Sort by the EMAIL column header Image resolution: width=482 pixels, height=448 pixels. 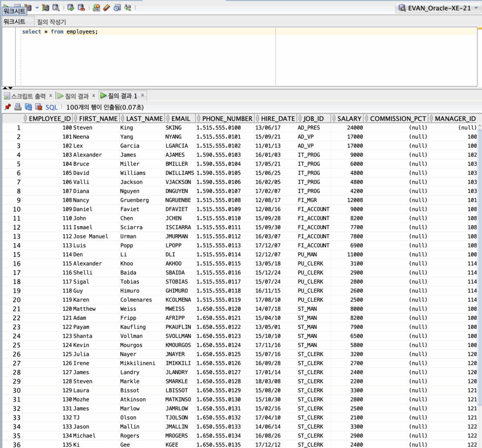point(180,118)
